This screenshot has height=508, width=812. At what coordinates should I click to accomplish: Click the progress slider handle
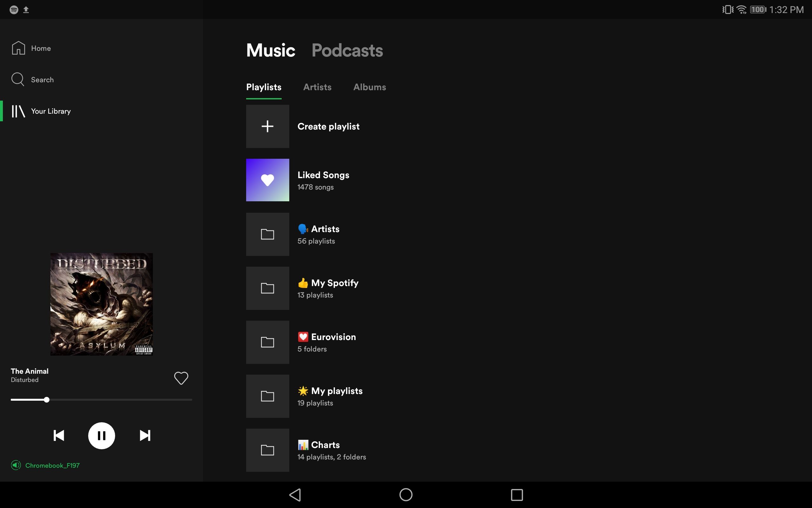(47, 399)
